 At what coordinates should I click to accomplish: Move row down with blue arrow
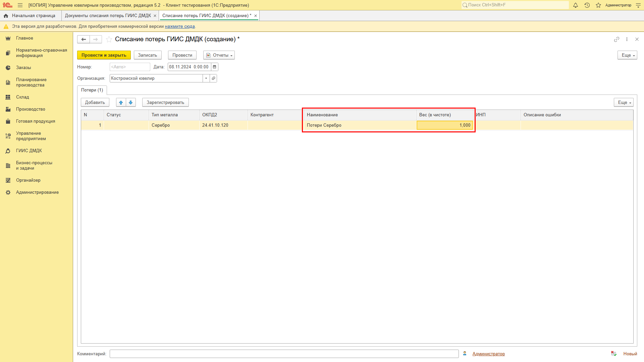click(x=131, y=103)
